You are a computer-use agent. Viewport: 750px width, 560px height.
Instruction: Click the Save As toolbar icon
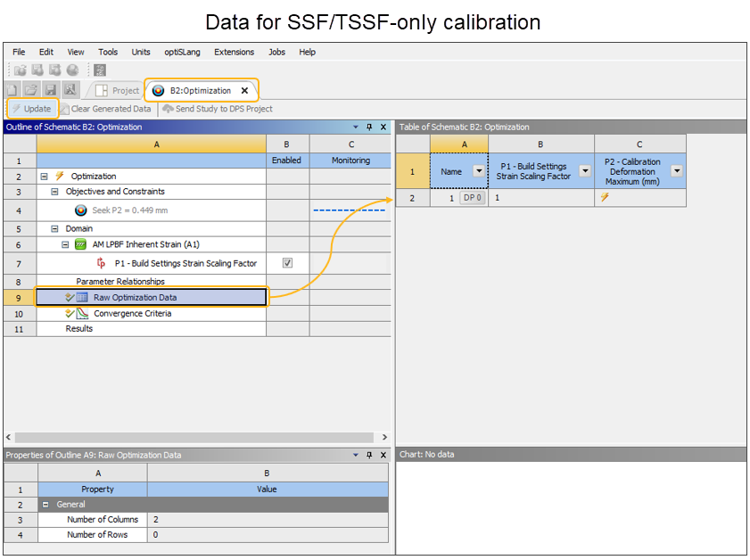70,90
